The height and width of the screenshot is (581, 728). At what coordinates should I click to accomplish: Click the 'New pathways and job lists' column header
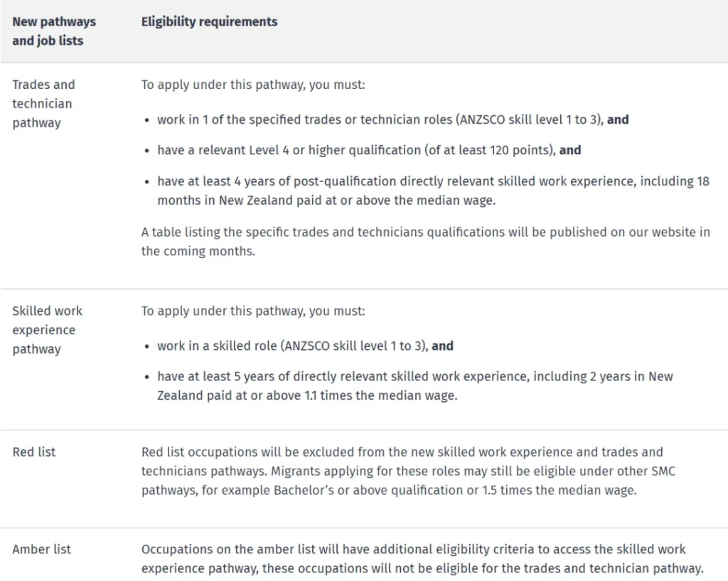(x=54, y=31)
